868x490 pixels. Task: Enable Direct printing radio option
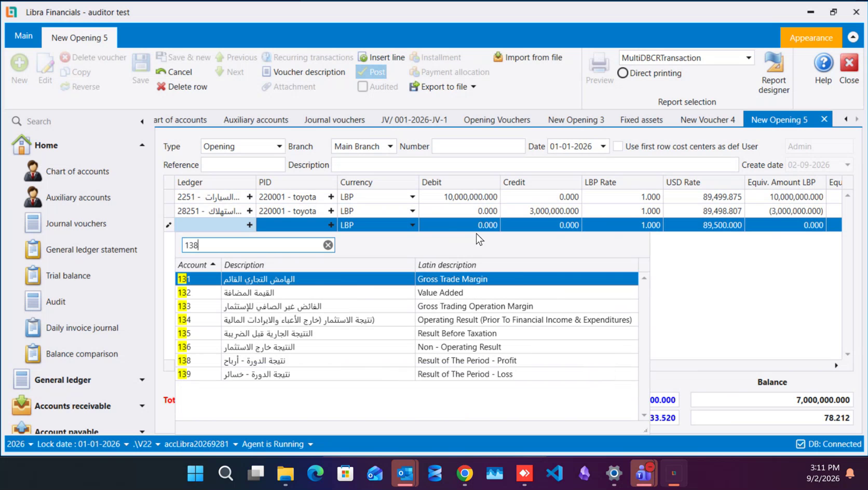623,73
